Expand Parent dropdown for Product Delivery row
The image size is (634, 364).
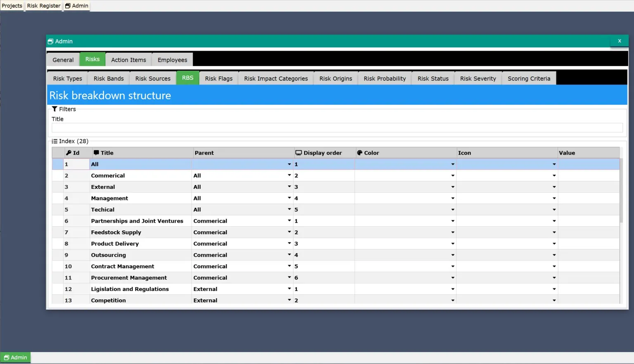[289, 244]
